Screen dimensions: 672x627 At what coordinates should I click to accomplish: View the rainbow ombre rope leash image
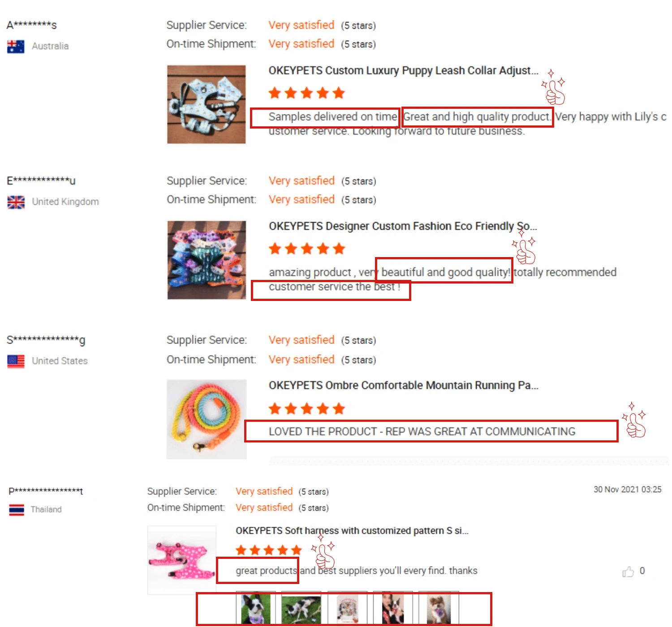tap(207, 419)
